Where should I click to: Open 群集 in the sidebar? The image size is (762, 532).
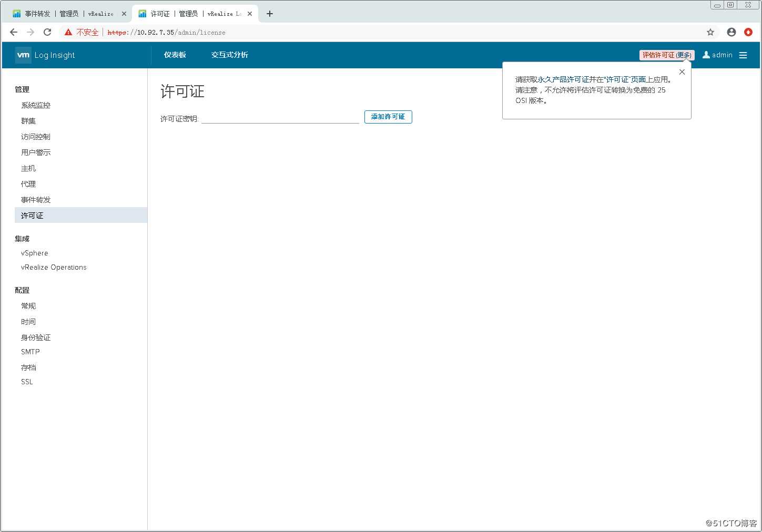(x=28, y=121)
